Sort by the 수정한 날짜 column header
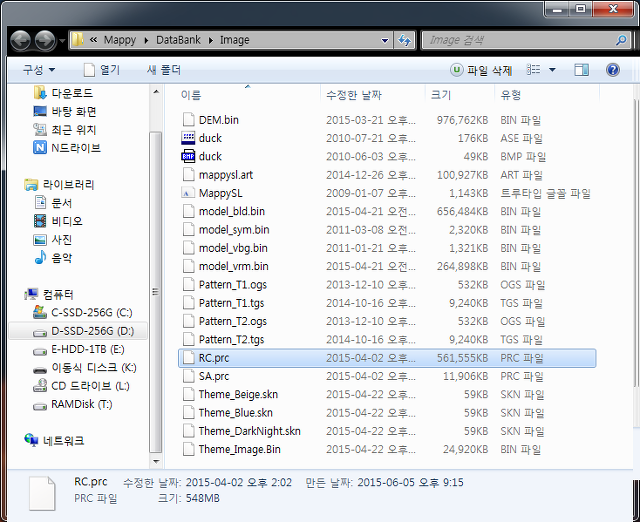 [354, 95]
